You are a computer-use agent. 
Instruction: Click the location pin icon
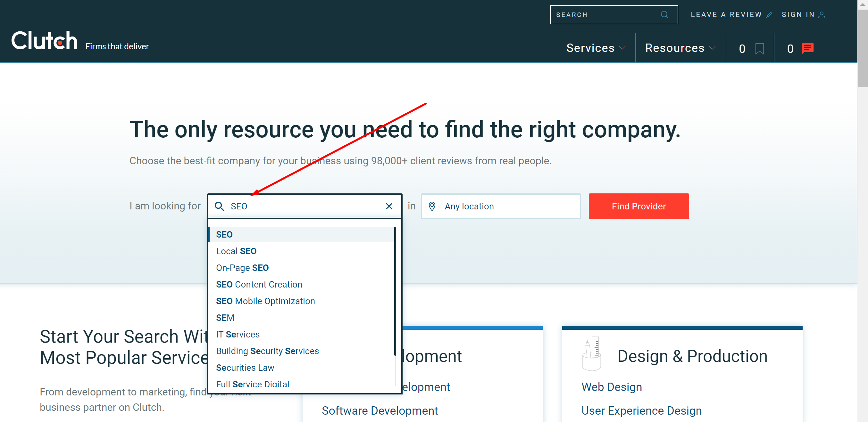coord(432,206)
